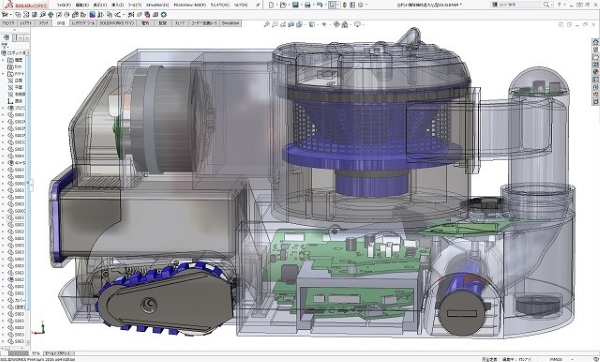
Task: Click the FeatureManager filter funnel icon
Action: click(5, 46)
